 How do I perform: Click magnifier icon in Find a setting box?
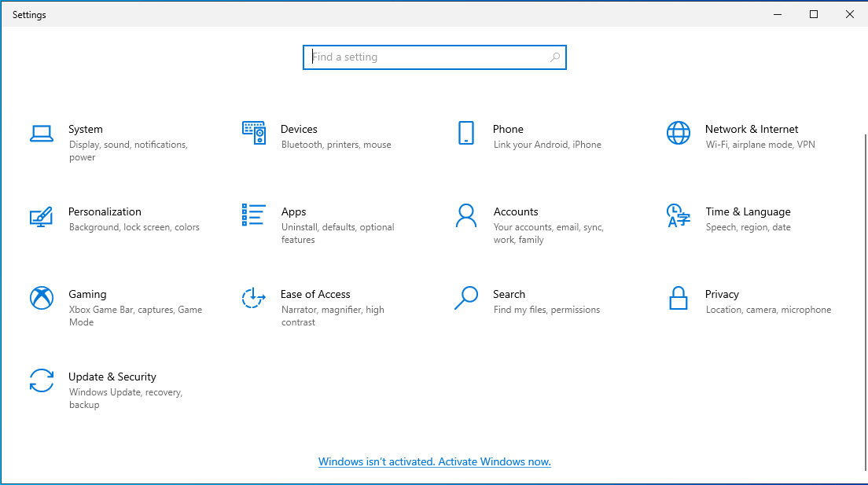click(x=554, y=57)
